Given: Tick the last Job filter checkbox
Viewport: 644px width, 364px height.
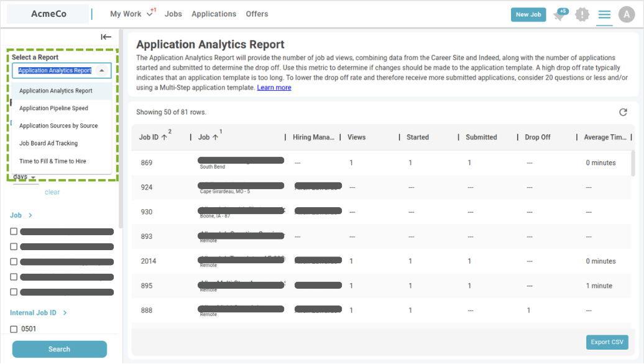Looking at the screenshot, I should 14,292.
